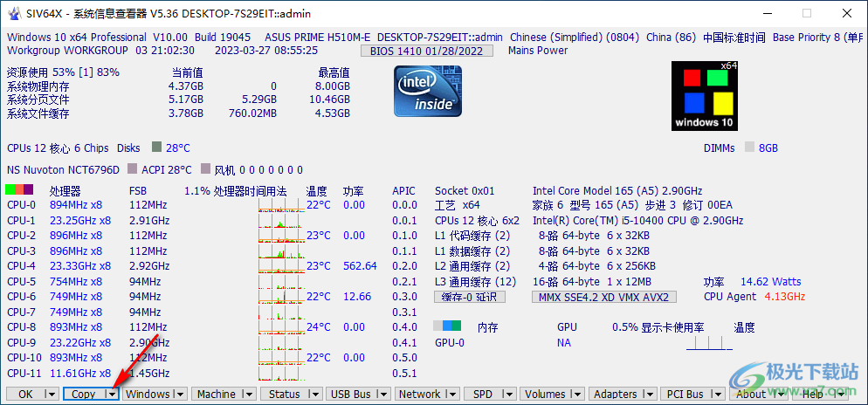Open the About menu button
The height and width of the screenshot is (405, 868).
click(x=751, y=394)
